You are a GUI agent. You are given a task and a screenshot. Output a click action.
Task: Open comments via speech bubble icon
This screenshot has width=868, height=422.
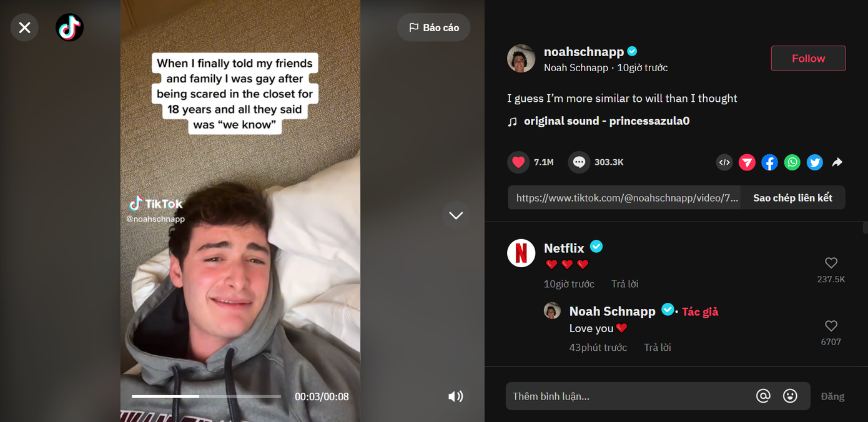pos(579,162)
